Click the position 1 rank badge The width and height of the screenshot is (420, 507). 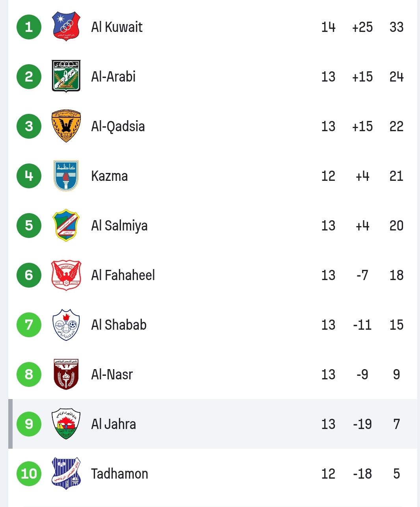point(29,27)
